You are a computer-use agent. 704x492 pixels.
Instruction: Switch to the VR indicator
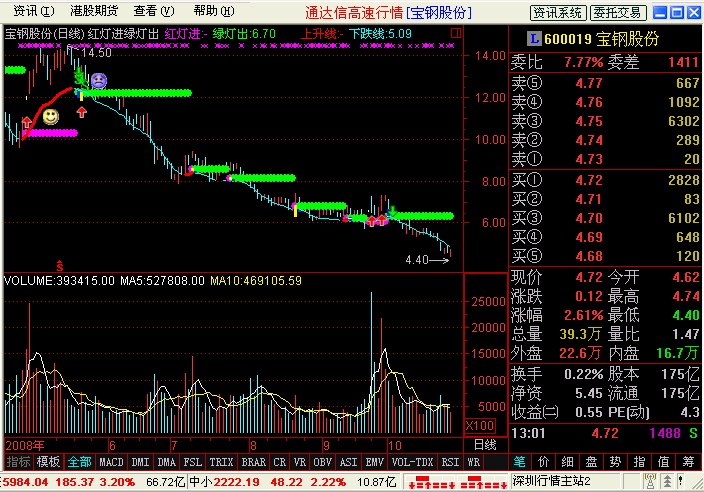299,462
